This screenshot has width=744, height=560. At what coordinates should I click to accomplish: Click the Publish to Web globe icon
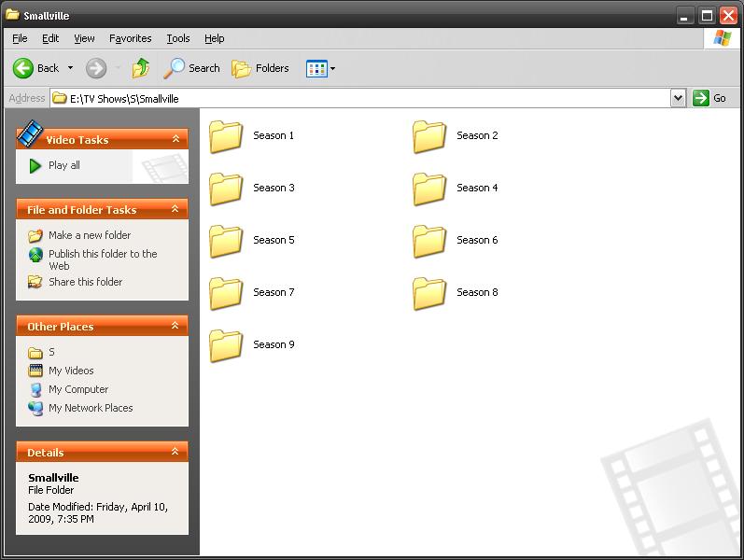click(35, 255)
